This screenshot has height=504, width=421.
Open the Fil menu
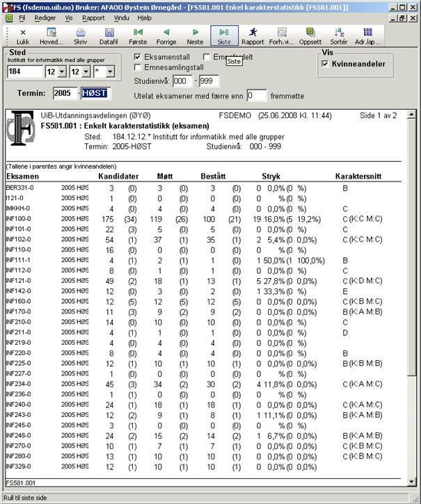pyautogui.click(x=22, y=18)
